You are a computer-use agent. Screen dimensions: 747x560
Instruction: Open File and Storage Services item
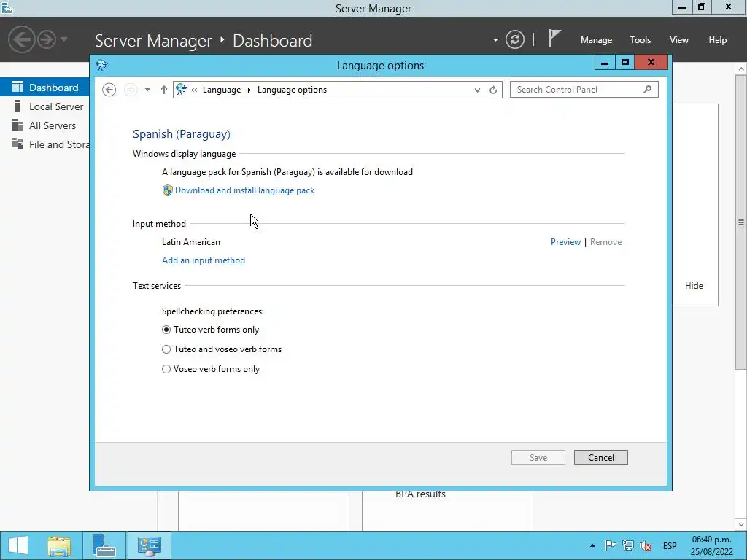(x=44, y=144)
